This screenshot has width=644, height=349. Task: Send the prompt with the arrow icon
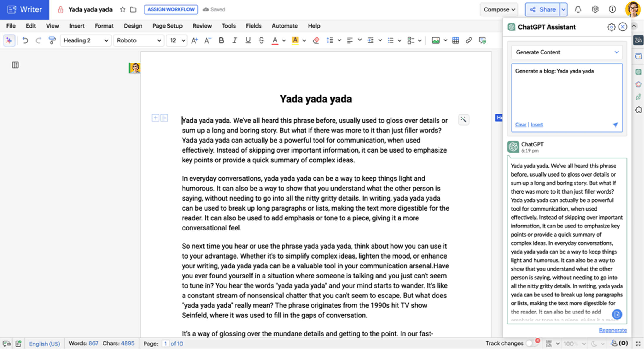pyautogui.click(x=615, y=125)
